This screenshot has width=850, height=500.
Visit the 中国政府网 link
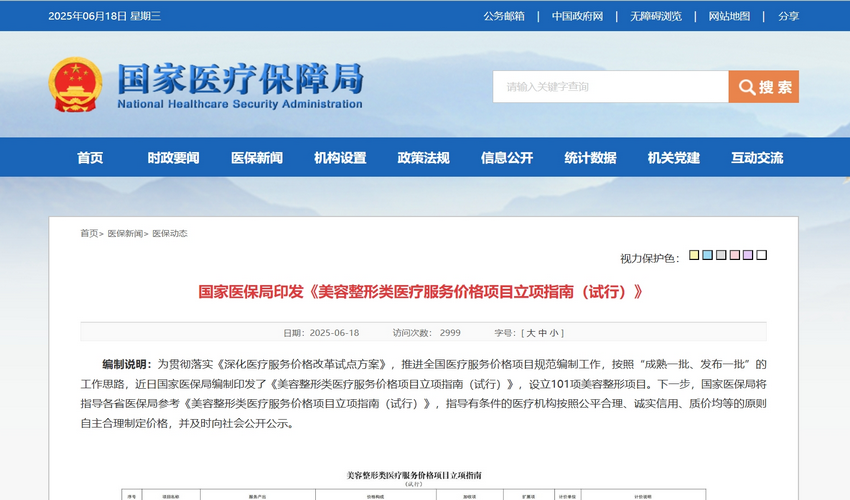point(577,16)
